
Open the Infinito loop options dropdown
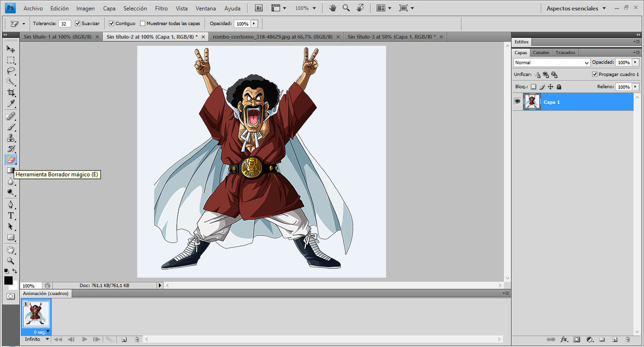coord(37,339)
